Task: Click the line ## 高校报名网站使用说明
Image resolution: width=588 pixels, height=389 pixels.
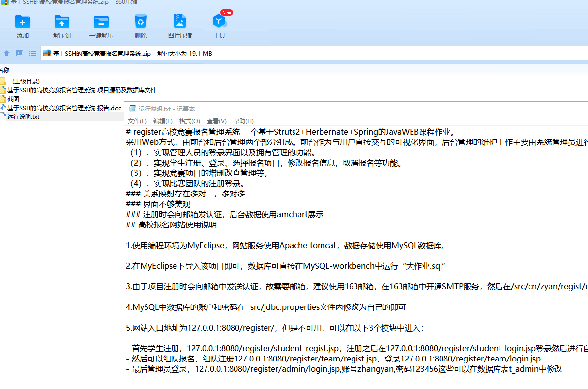Action: [x=172, y=225]
